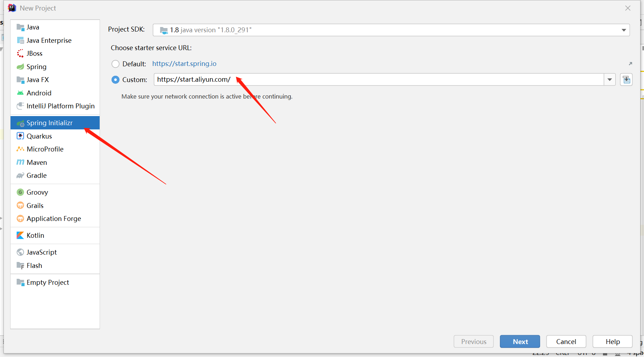644x357 pixels.
Task: Select JavaScript in the list
Action: (x=55, y=252)
